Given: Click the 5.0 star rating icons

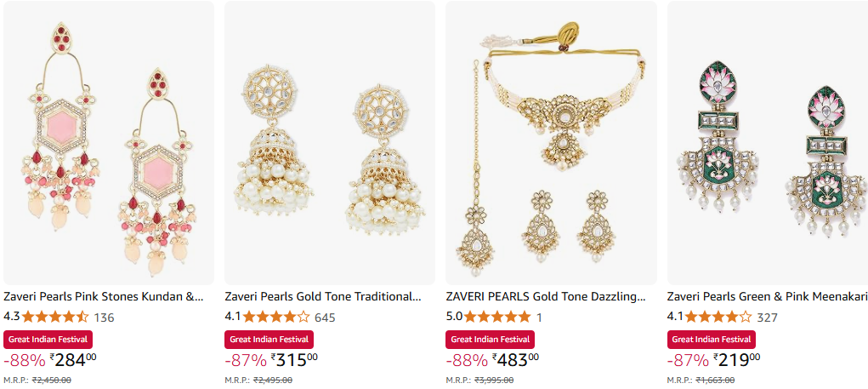Looking at the screenshot, I should click(x=497, y=317).
